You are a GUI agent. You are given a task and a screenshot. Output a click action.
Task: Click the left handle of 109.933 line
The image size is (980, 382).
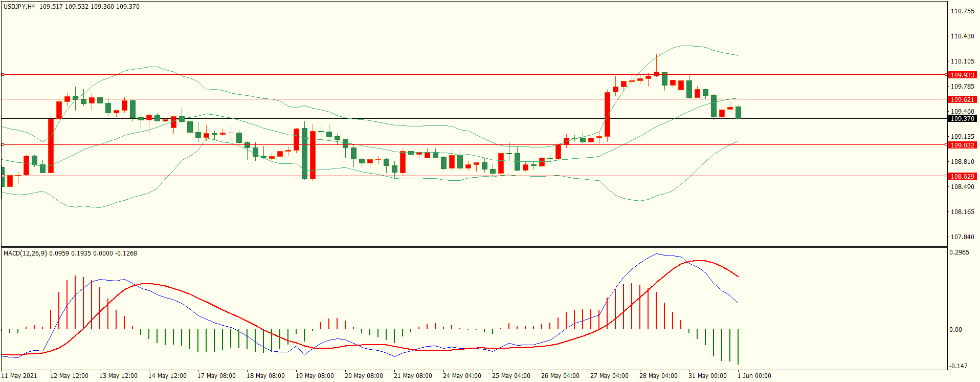click(x=3, y=74)
